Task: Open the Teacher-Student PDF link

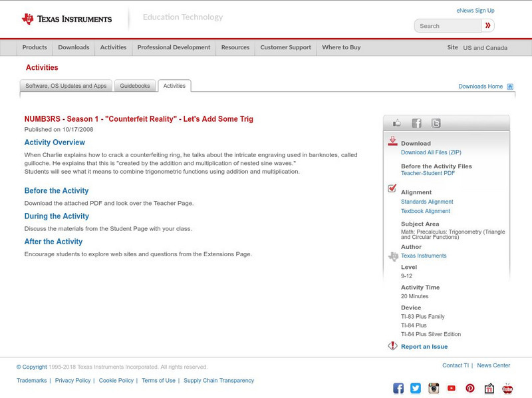Action: coord(428,173)
